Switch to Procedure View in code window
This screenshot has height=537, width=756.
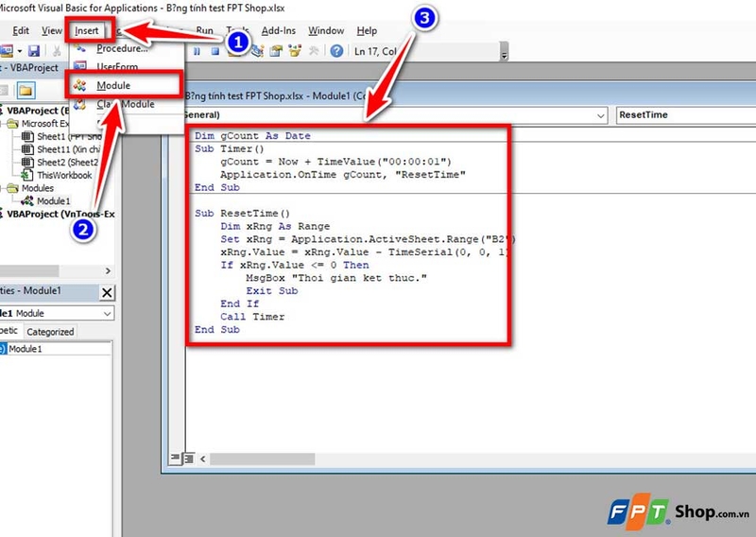(x=175, y=458)
